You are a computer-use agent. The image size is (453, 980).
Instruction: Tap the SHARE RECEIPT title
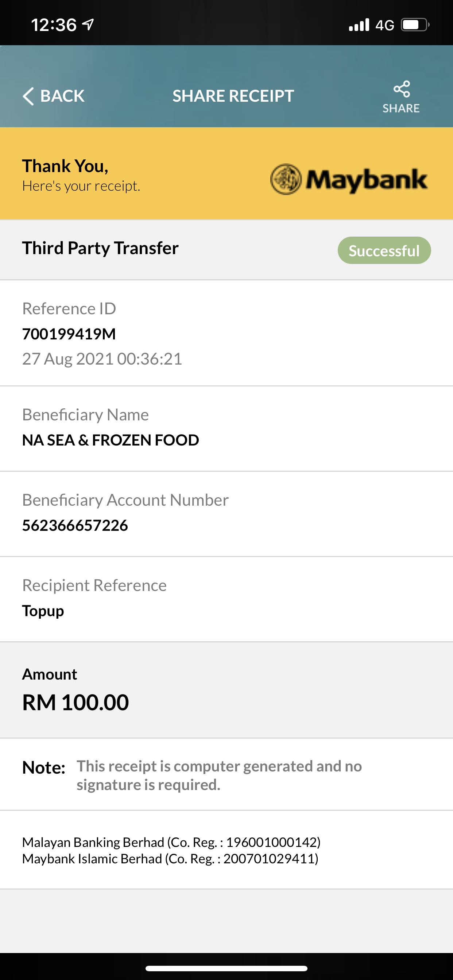click(x=233, y=96)
